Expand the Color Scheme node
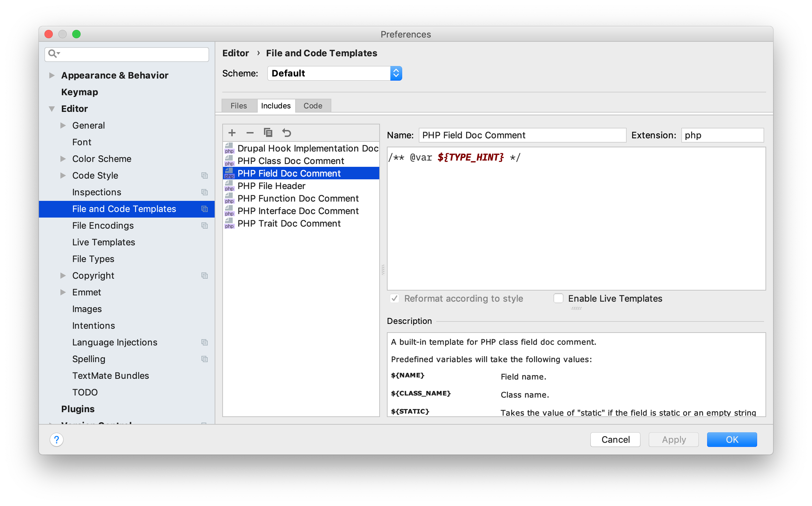The height and width of the screenshot is (506, 812). coord(63,159)
